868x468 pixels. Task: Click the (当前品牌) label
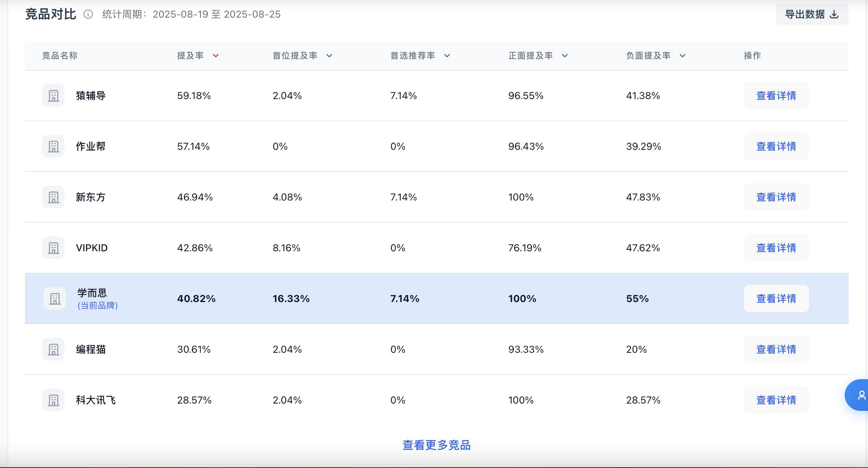pyautogui.click(x=98, y=305)
